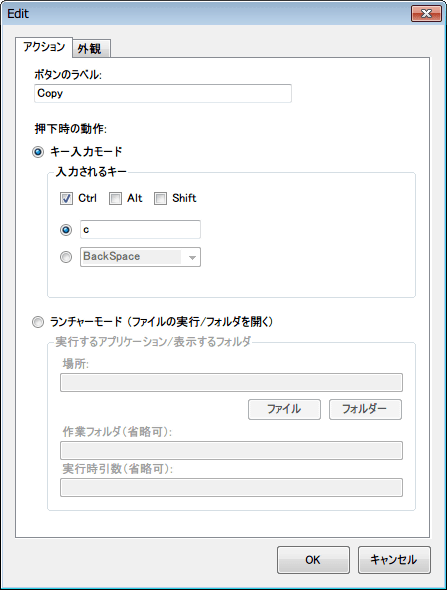Select the special key radio button
The image size is (447, 590).
click(x=66, y=257)
